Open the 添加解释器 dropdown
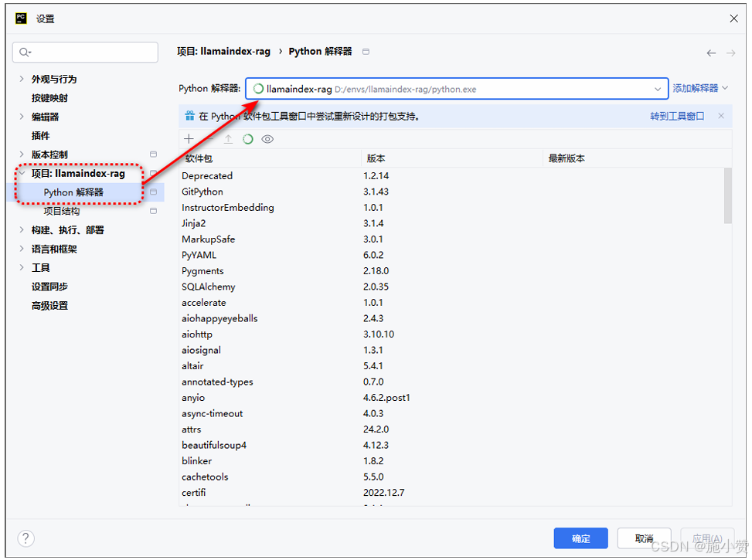This screenshot has width=752, height=560. point(700,88)
